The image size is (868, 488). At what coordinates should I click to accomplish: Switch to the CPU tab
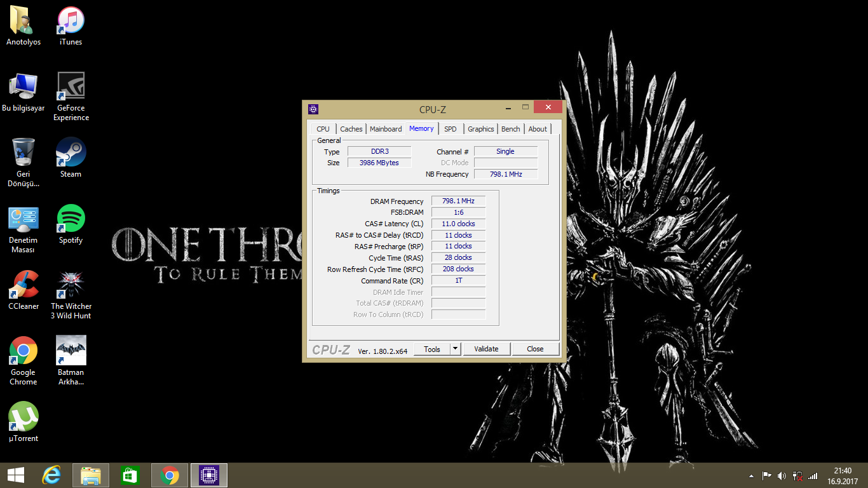pyautogui.click(x=323, y=129)
